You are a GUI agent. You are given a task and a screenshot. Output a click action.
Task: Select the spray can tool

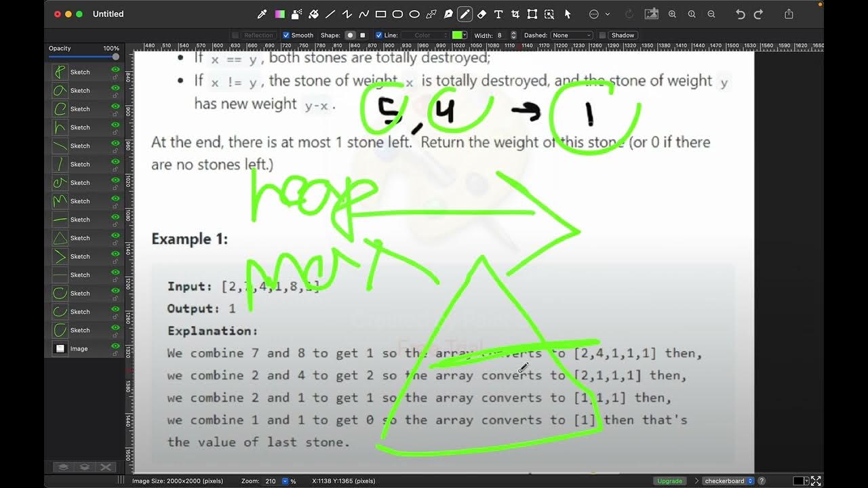click(x=296, y=14)
